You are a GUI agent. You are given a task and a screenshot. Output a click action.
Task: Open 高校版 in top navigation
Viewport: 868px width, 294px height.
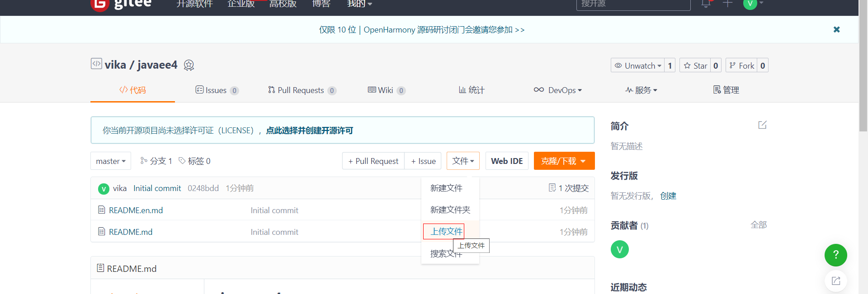click(283, 4)
